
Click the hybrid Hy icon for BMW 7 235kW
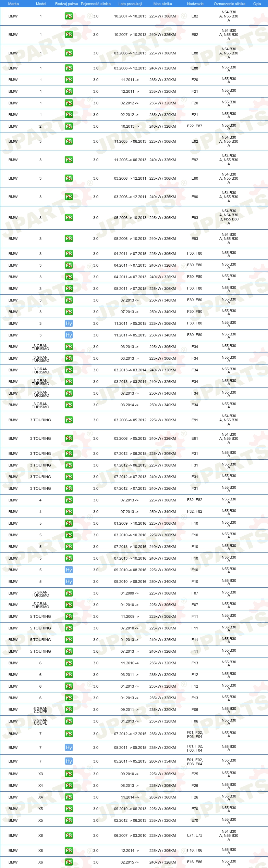69,748
